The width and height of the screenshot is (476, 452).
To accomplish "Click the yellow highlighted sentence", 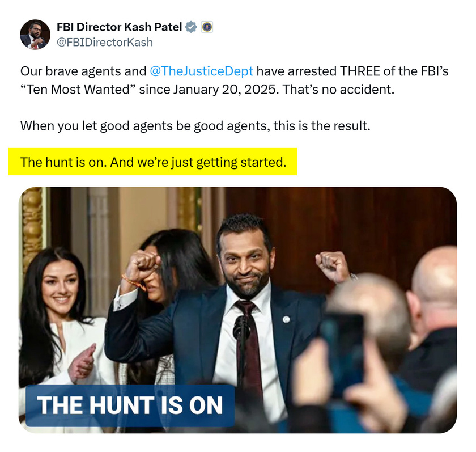I will [152, 162].
